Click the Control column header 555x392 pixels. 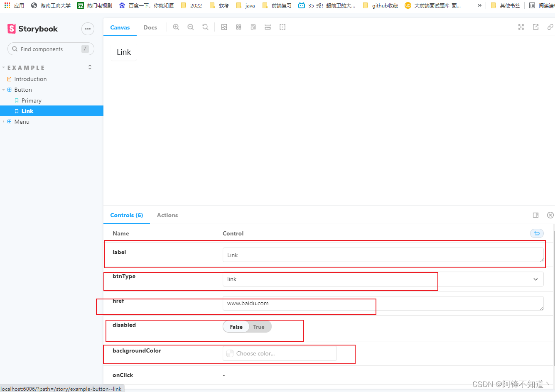233,233
